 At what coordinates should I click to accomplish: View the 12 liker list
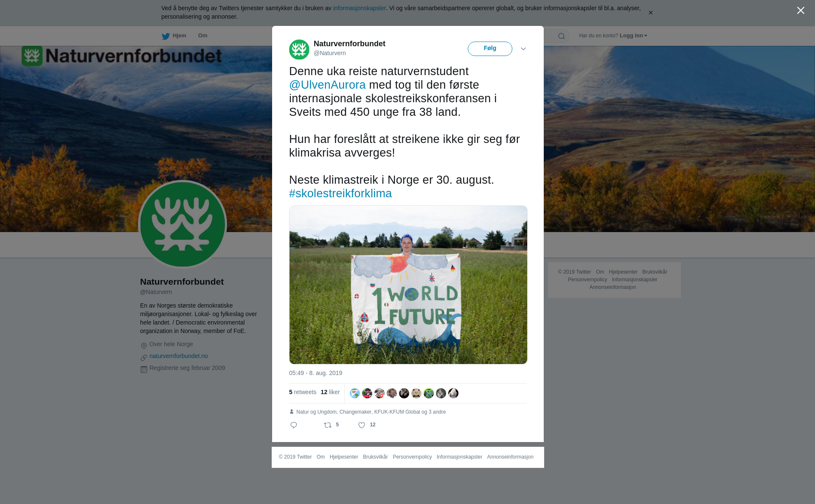[330, 392]
